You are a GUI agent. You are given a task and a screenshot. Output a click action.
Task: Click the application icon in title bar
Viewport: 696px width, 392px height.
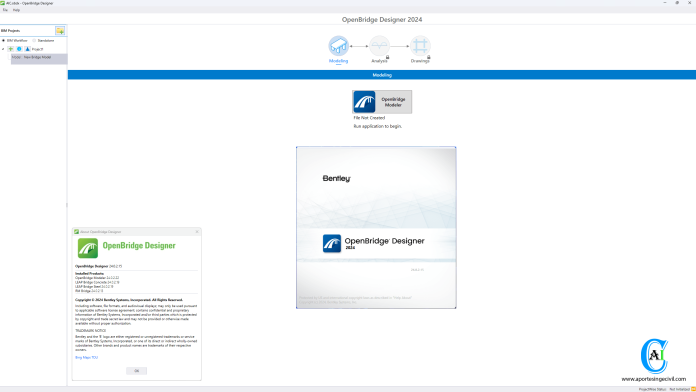click(3, 3)
